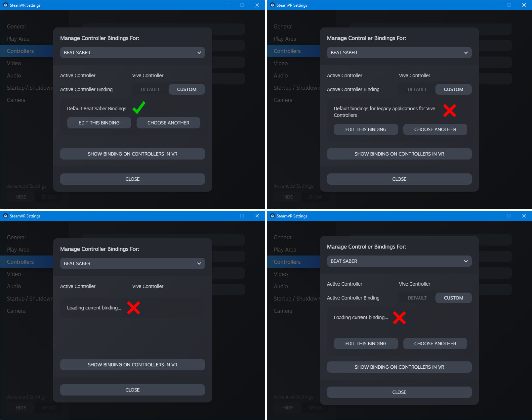Click CHOOSE ANOTHER in top-right window
The width and height of the screenshot is (532, 420).
pyautogui.click(x=435, y=129)
